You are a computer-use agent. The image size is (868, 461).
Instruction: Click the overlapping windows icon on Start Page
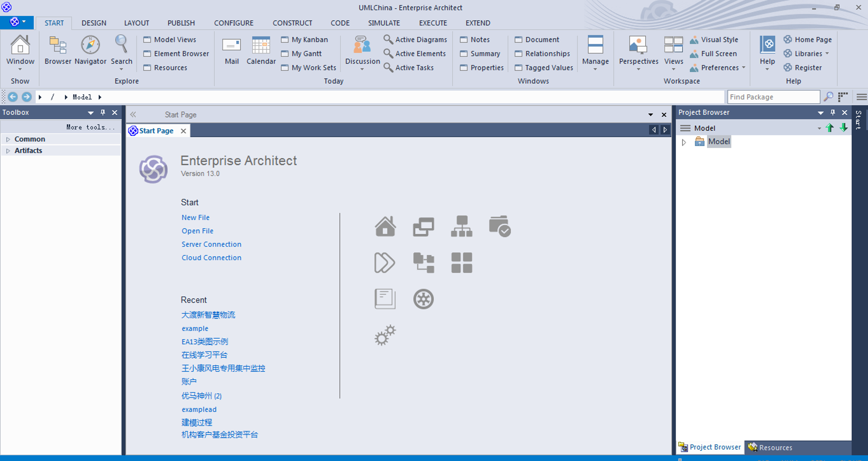(x=424, y=227)
